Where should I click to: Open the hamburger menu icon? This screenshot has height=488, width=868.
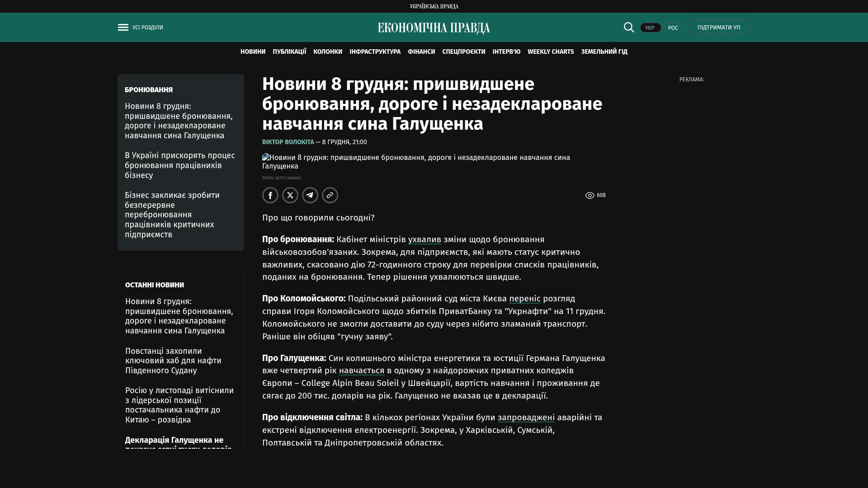point(123,28)
